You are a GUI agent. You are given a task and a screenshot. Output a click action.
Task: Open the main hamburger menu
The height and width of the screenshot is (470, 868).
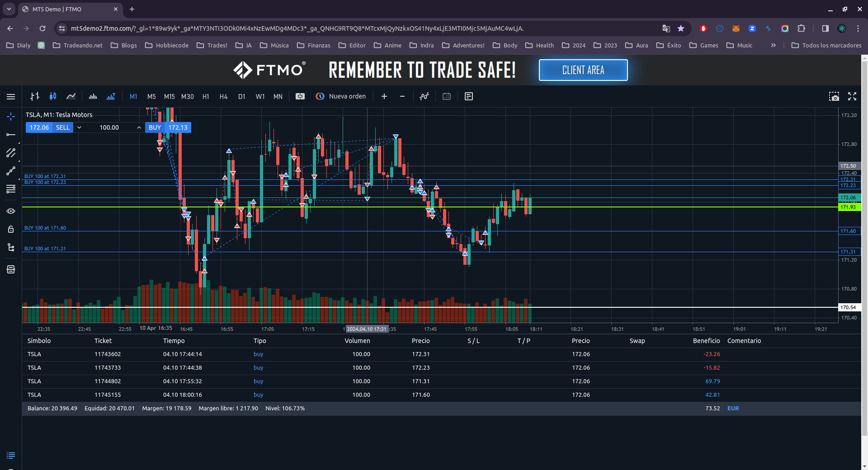11,96
